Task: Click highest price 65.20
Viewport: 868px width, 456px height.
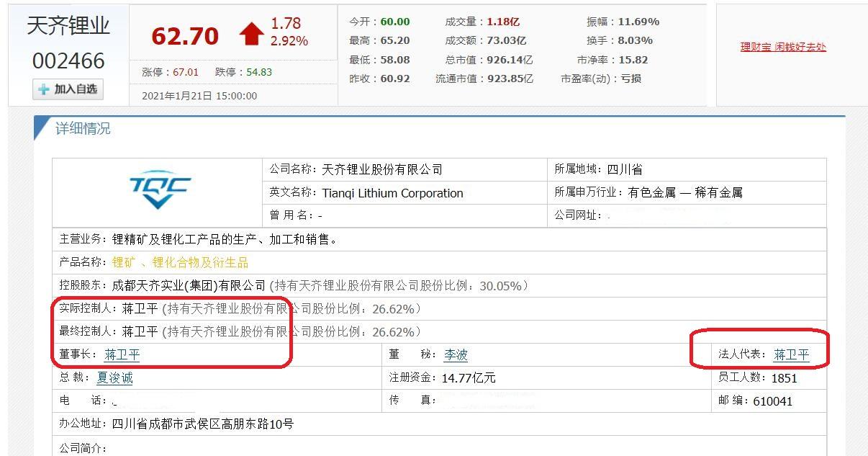Action: (395, 40)
